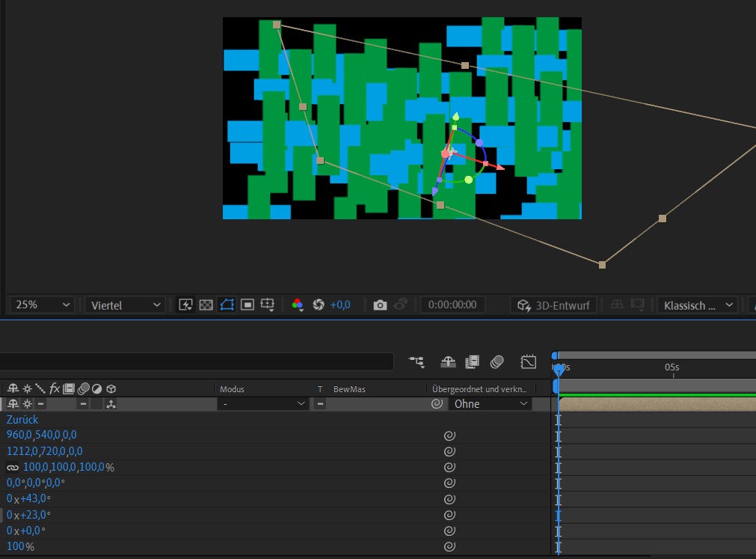The height and width of the screenshot is (559, 756).
Task: Click the BewMas column header
Action: [x=349, y=388]
